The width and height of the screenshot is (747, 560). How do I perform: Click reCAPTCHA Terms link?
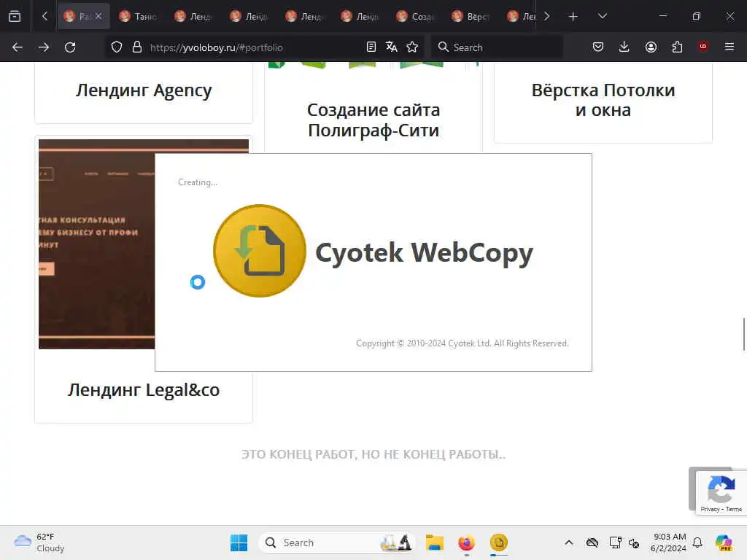(x=734, y=509)
